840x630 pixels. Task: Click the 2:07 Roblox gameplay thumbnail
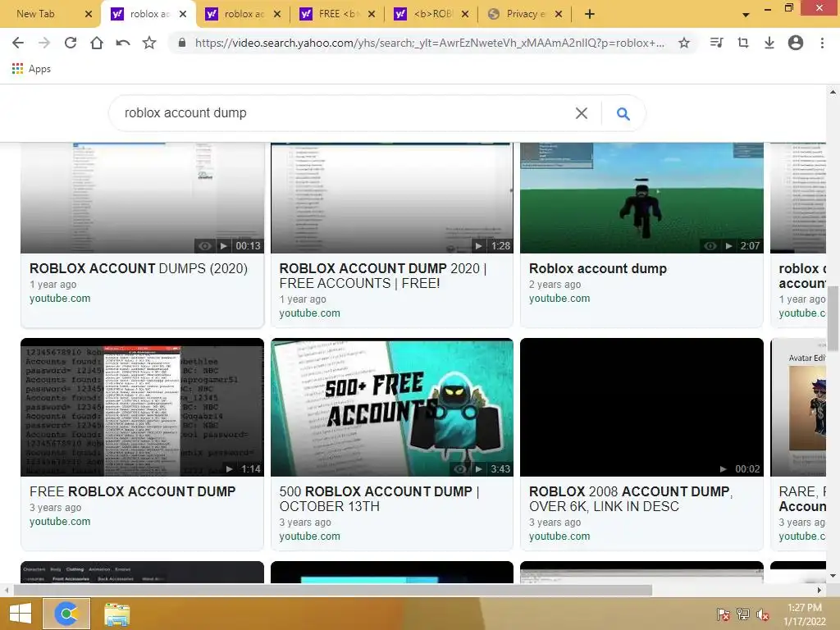pyautogui.click(x=641, y=198)
